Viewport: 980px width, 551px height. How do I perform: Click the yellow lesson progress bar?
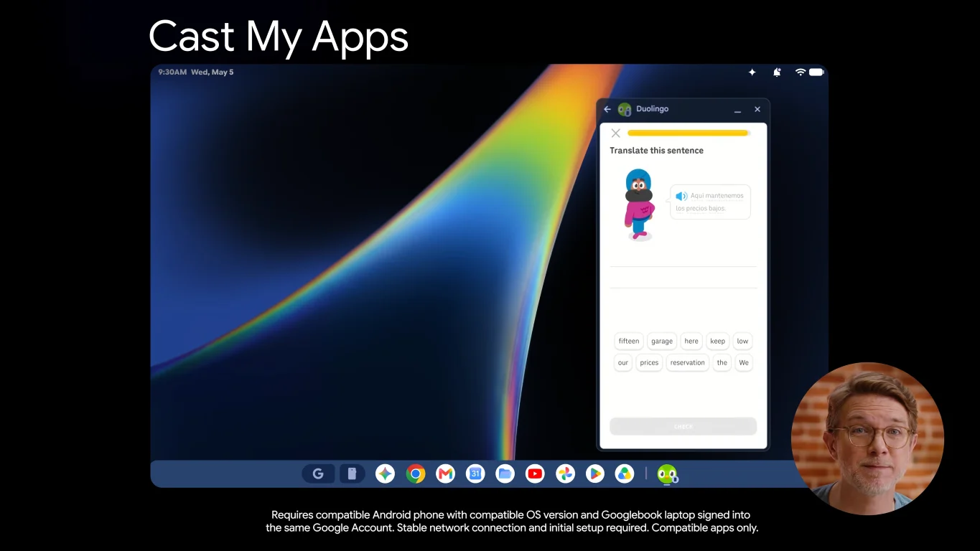(x=689, y=133)
